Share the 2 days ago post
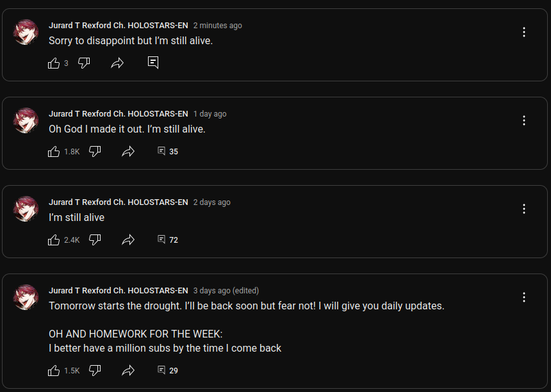The width and height of the screenshot is (551, 392). click(128, 240)
